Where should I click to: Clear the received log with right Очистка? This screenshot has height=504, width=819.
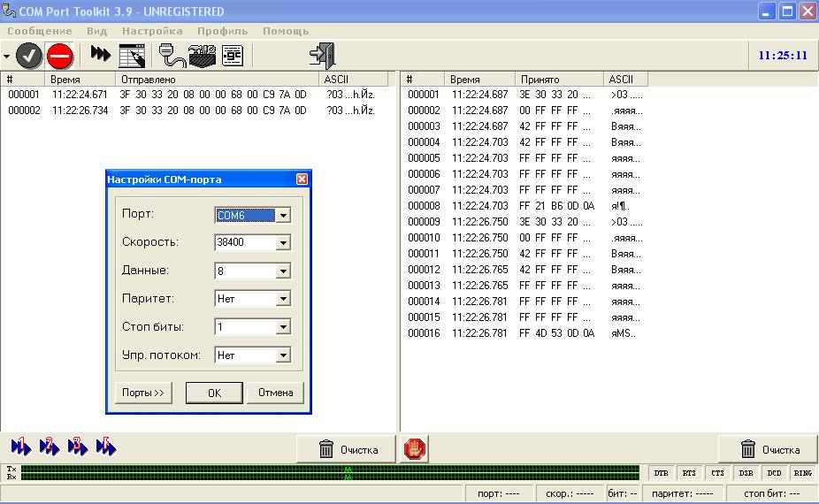tap(768, 450)
